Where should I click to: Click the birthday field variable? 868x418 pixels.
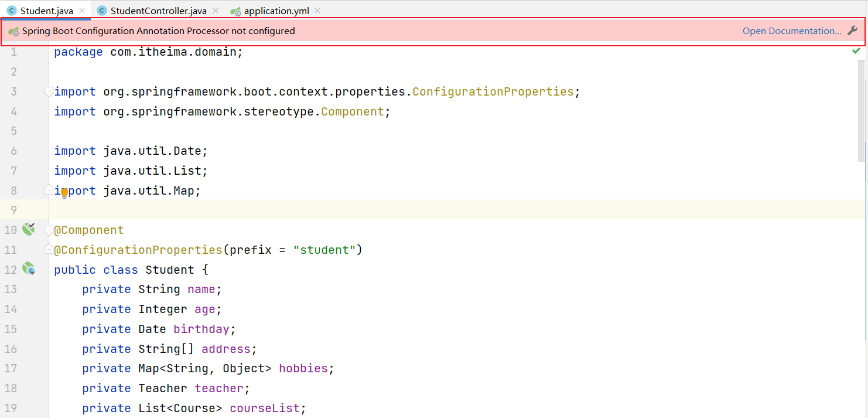(201, 329)
